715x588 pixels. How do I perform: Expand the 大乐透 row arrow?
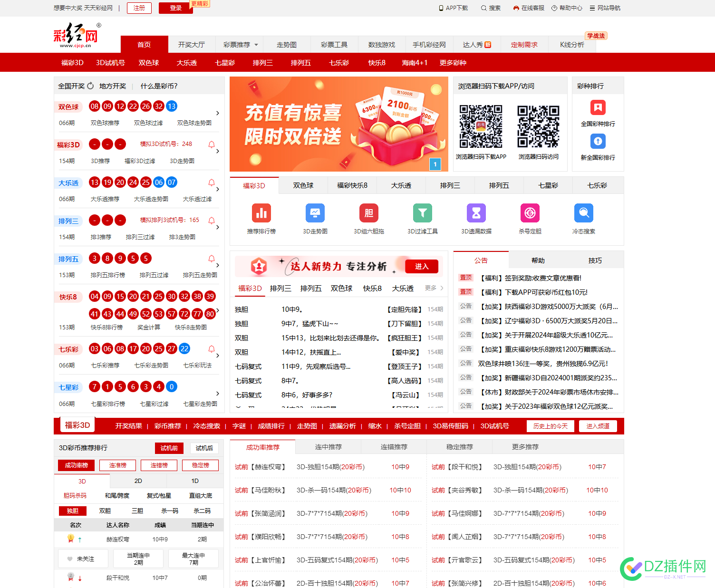point(218,189)
